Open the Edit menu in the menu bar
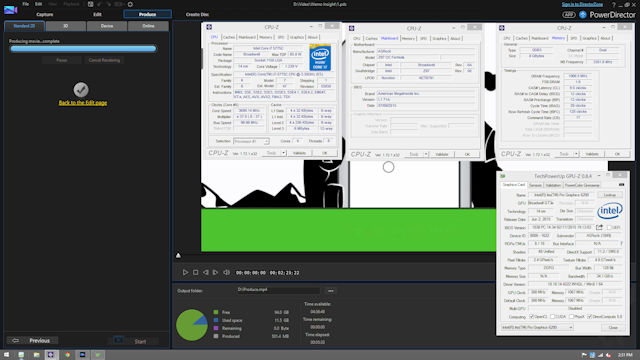The height and width of the screenshot is (360, 640). [38, 4]
